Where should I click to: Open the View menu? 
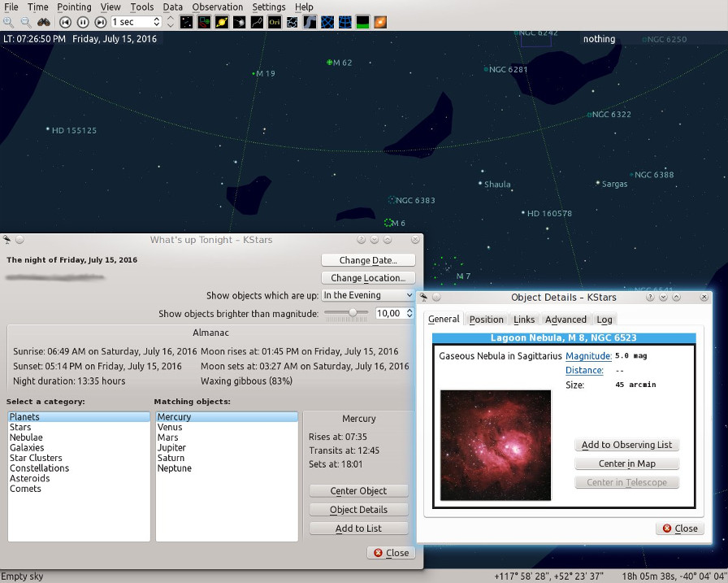pyautogui.click(x=110, y=7)
